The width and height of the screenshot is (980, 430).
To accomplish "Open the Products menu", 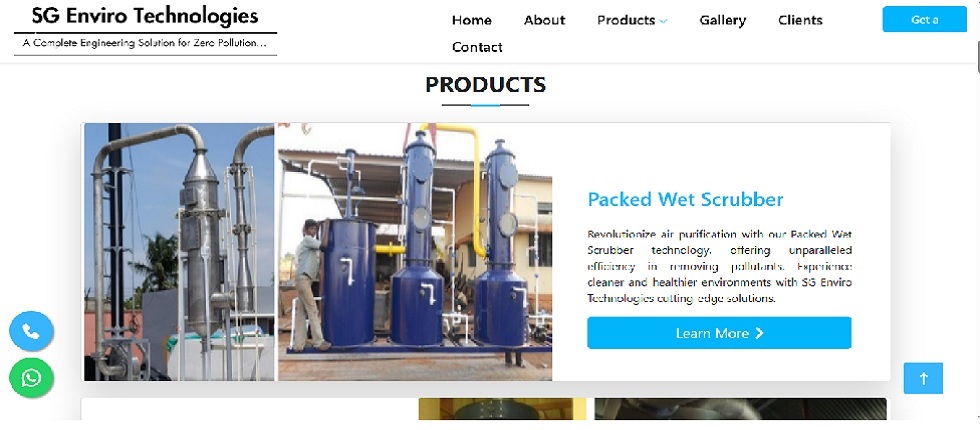I will point(626,20).
